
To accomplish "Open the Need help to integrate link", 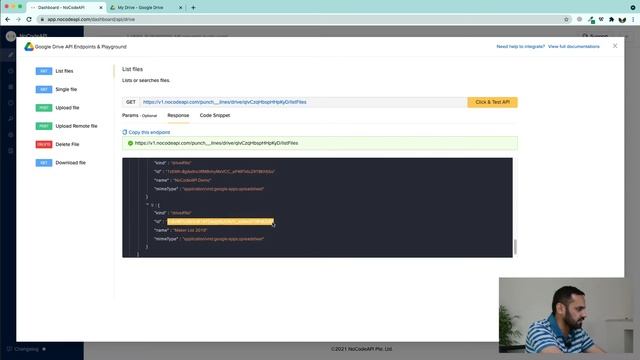I will [x=520, y=47].
